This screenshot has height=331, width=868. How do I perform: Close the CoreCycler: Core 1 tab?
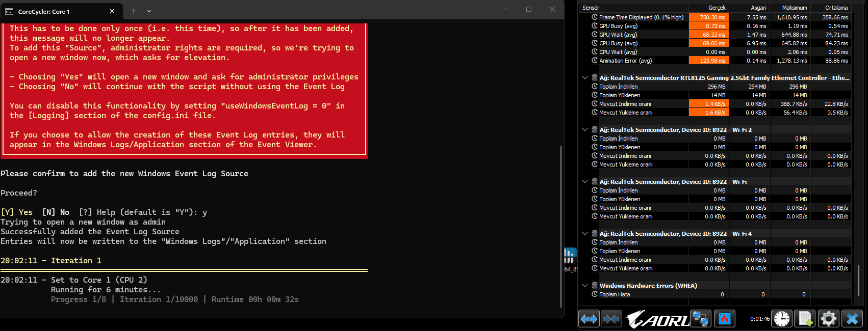click(x=112, y=11)
